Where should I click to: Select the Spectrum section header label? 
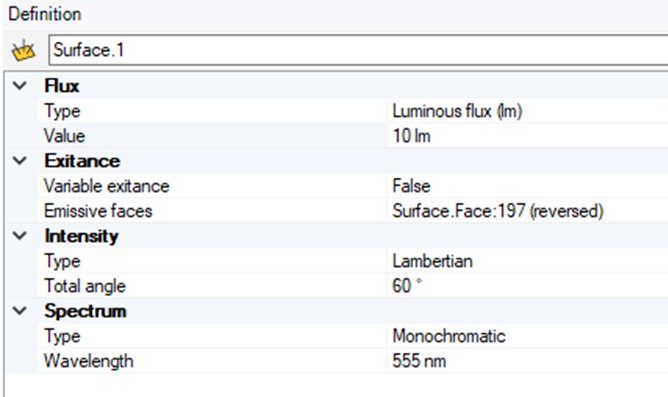(85, 311)
